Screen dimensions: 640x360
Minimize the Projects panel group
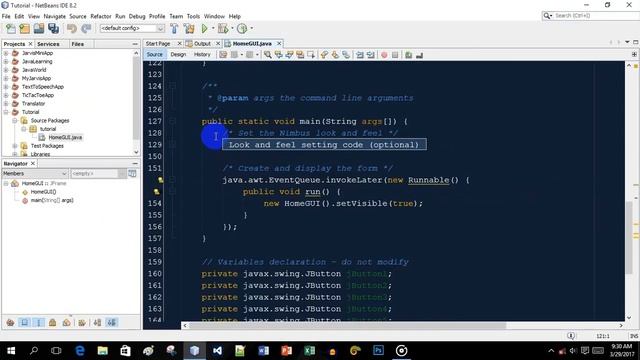[x=135, y=44]
